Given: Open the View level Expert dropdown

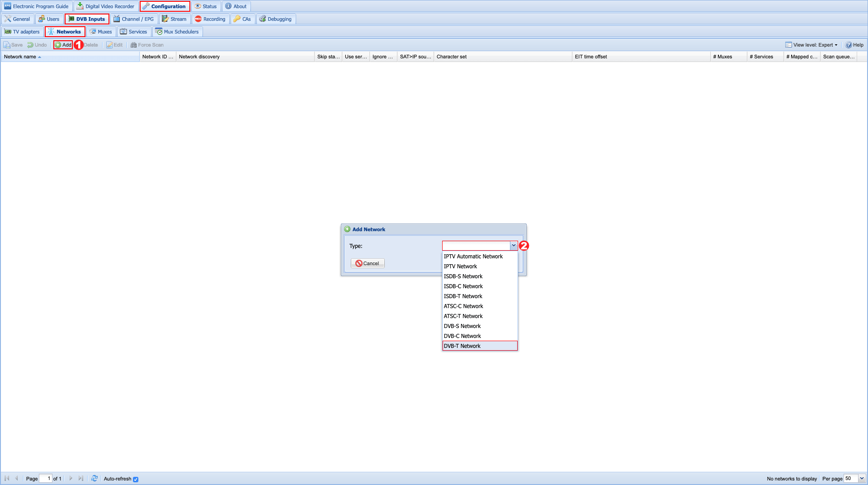Looking at the screenshot, I should (811, 45).
